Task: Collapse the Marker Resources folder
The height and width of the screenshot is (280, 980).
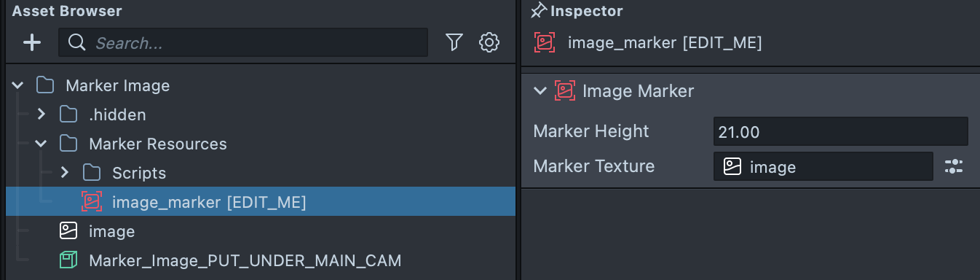Action: pyautogui.click(x=41, y=144)
